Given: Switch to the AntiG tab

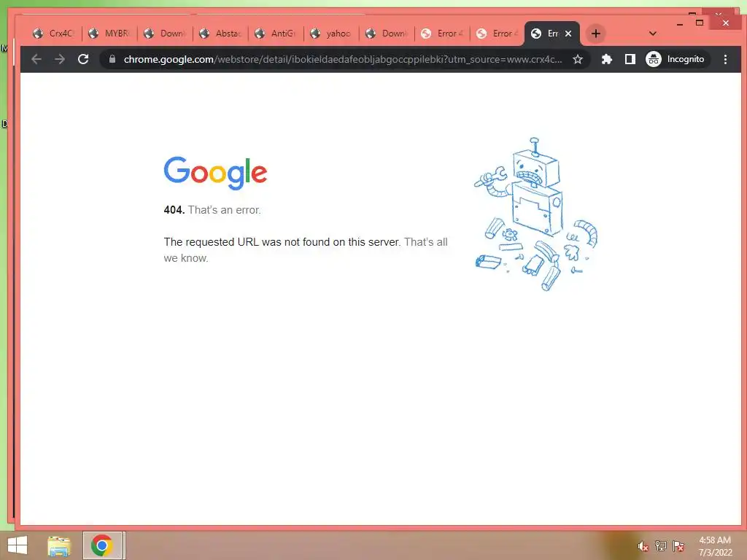Looking at the screenshot, I should 275,34.
